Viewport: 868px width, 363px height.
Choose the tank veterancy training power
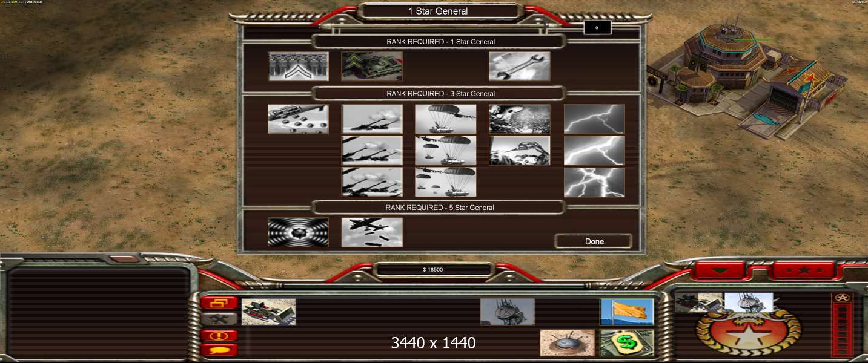[372, 67]
